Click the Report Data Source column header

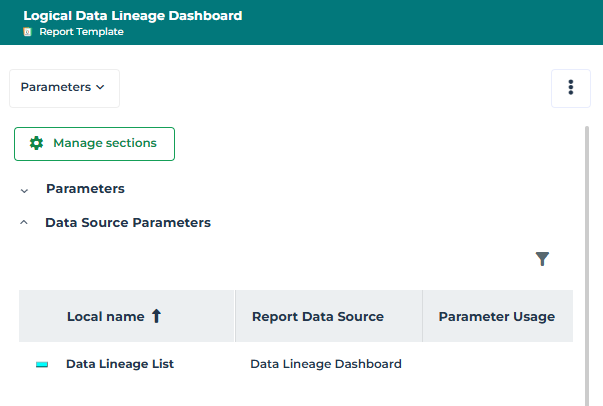(317, 316)
